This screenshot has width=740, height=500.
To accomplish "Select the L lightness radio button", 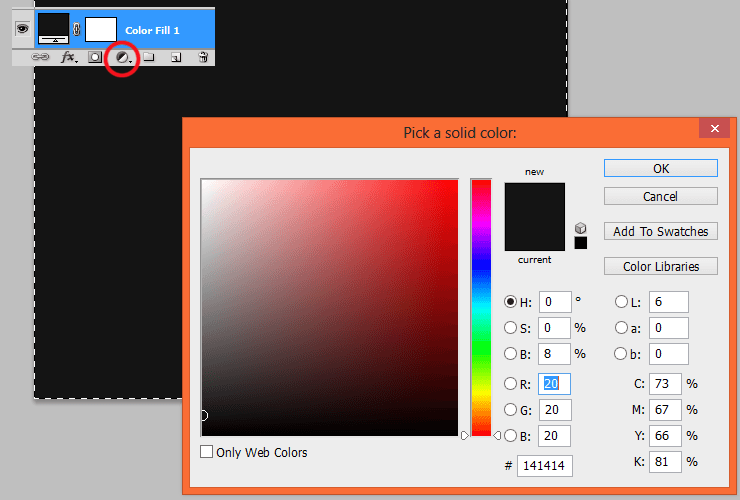I will tap(621, 302).
